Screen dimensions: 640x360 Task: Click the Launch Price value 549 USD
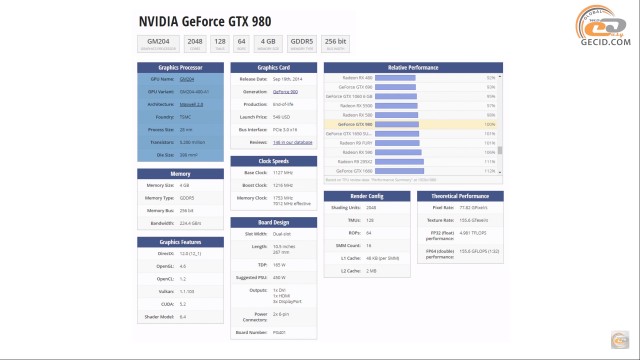coord(281,117)
